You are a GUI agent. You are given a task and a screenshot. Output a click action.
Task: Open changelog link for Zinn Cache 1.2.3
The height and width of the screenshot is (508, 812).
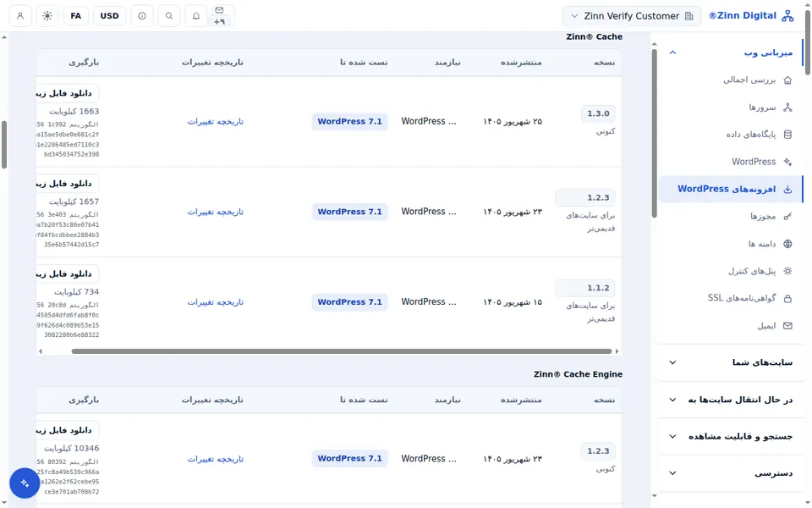tap(216, 212)
